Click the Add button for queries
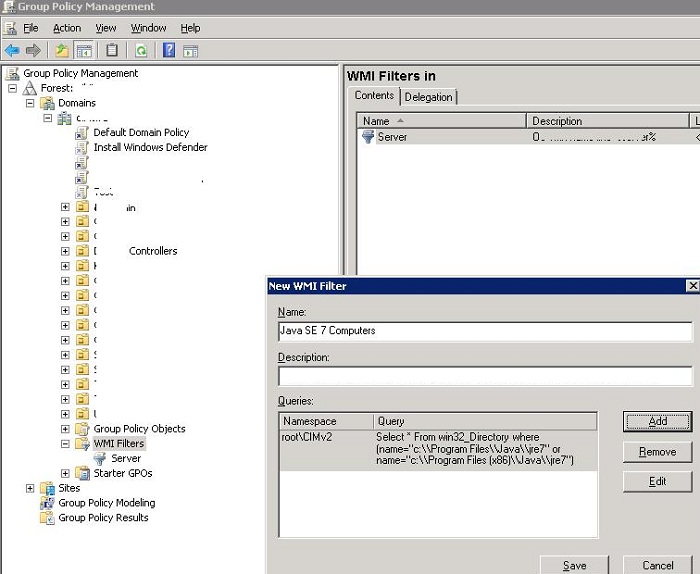Screen dimensions: 700x574 tap(657, 421)
